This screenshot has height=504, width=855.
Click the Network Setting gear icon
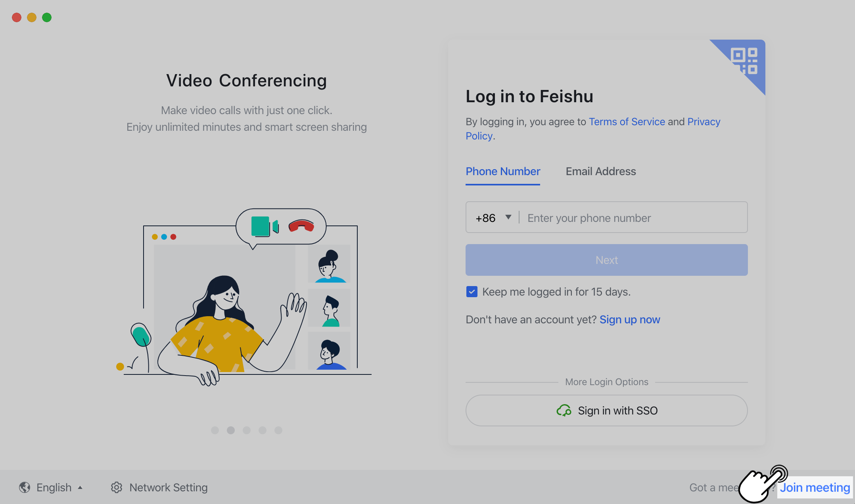[117, 487]
